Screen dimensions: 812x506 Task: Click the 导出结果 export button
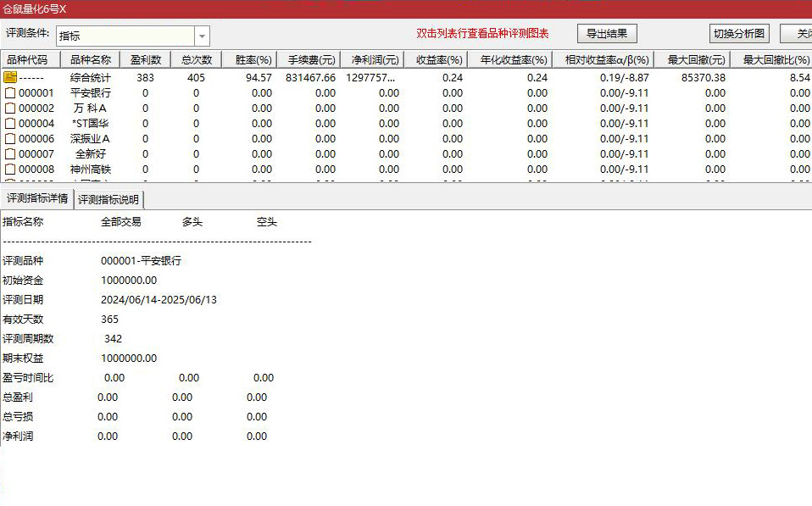click(x=607, y=32)
